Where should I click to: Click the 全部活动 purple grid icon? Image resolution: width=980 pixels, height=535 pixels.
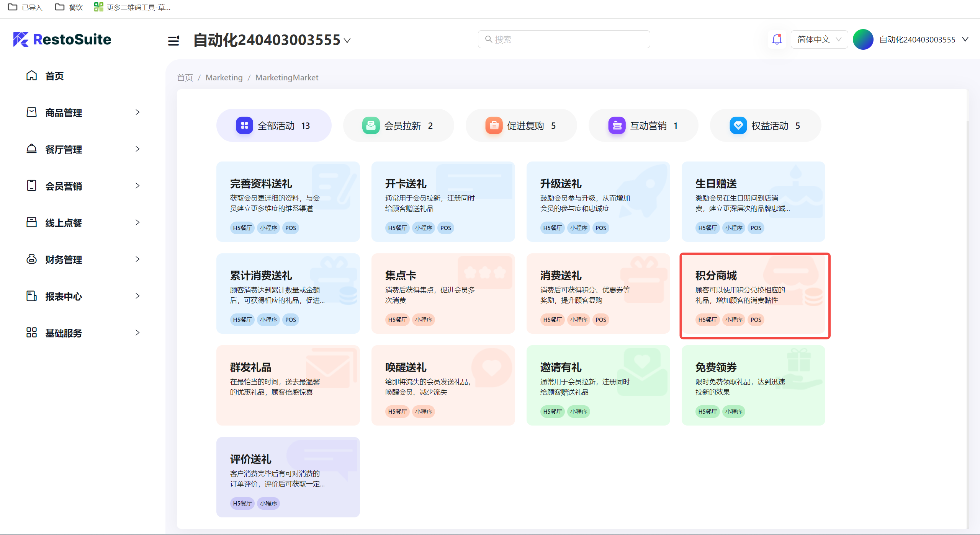(244, 126)
